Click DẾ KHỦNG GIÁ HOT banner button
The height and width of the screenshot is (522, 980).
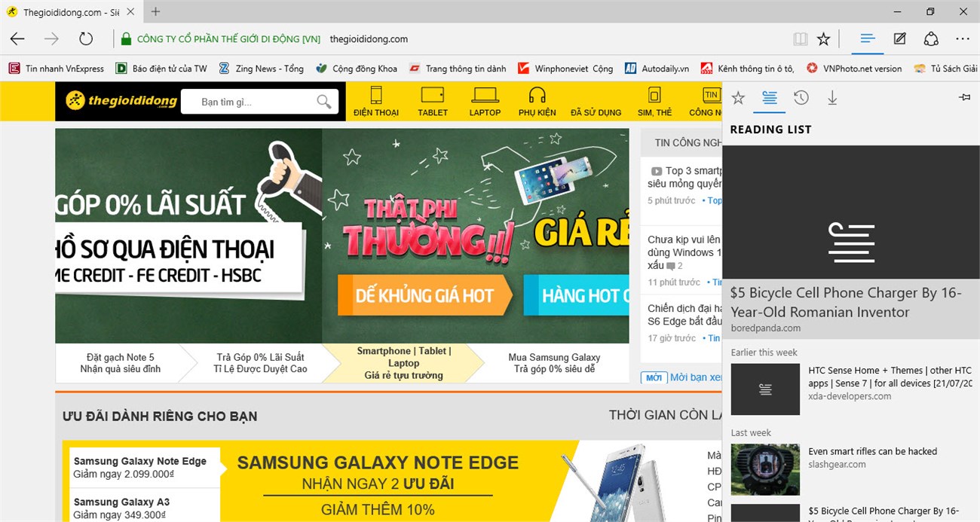(424, 295)
